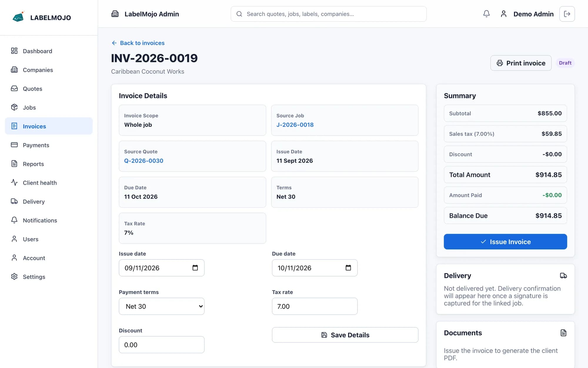This screenshot has height=368, width=588.
Task: Click the Payments card icon in sidebar
Action: 14,145
